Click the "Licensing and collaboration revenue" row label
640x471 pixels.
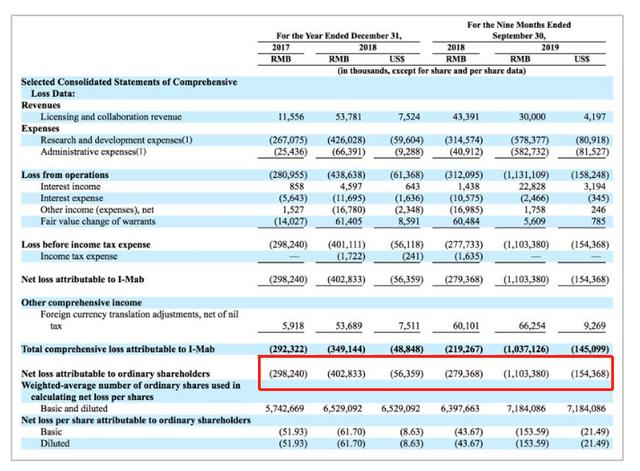point(110,117)
